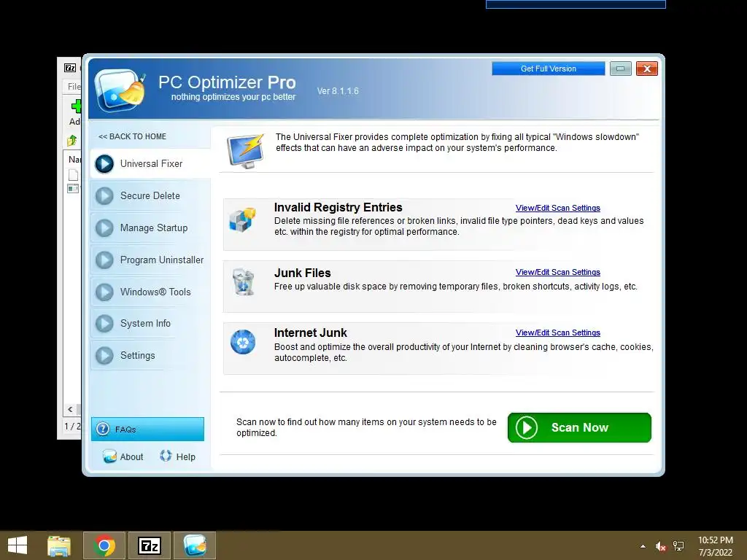Minimize the PC Optimizer Pro window
This screenshot has height=560, width=747.
621,69
